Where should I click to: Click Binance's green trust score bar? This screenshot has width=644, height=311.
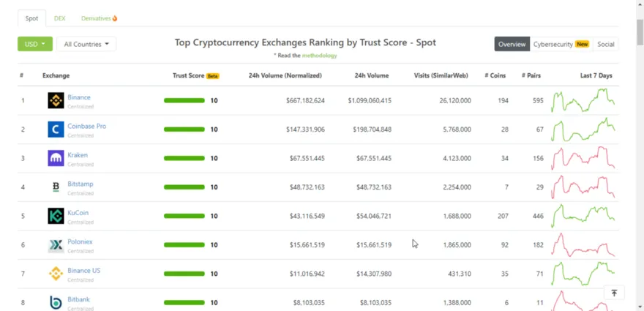click(x=184, y=100)
